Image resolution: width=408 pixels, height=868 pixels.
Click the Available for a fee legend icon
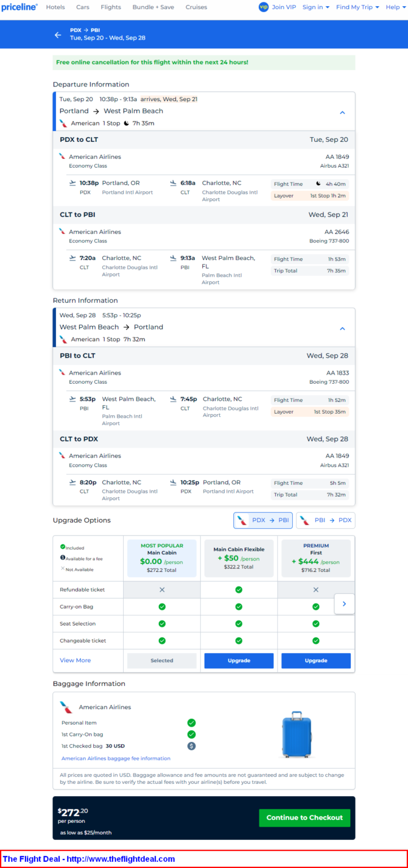[63, 557]
